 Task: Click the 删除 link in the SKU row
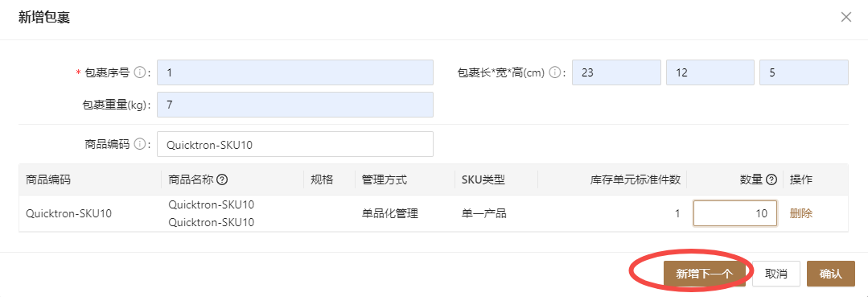801,213
